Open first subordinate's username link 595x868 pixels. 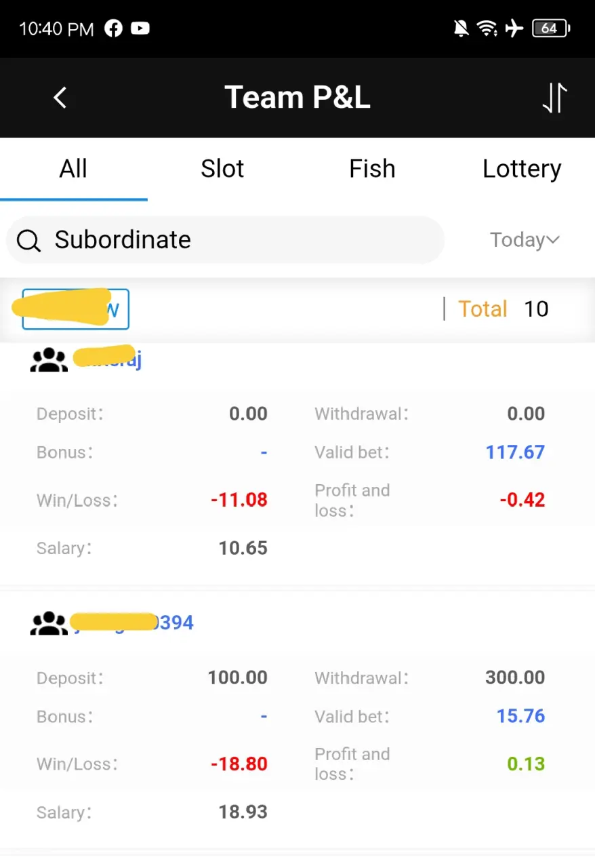coord(107,359)
